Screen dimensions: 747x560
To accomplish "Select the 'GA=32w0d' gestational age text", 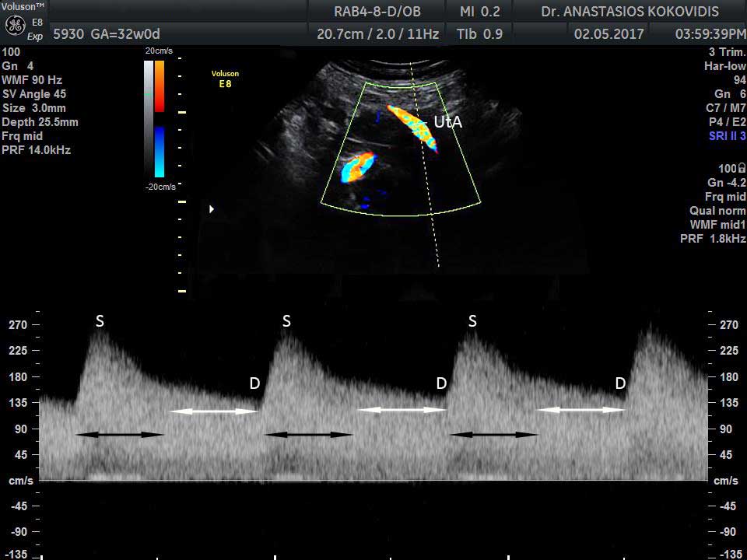I will [x=126, y=34].
